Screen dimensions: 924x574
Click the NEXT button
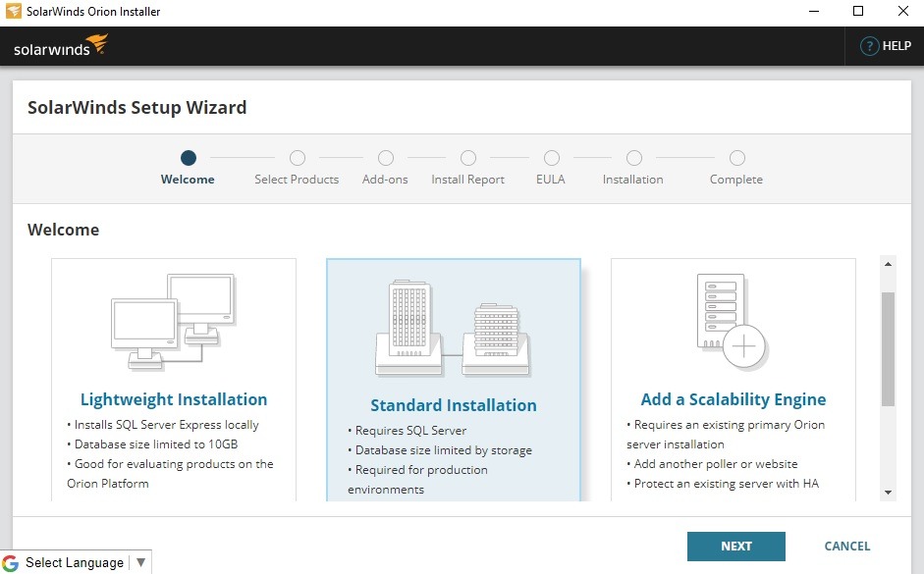pos(736,547)
